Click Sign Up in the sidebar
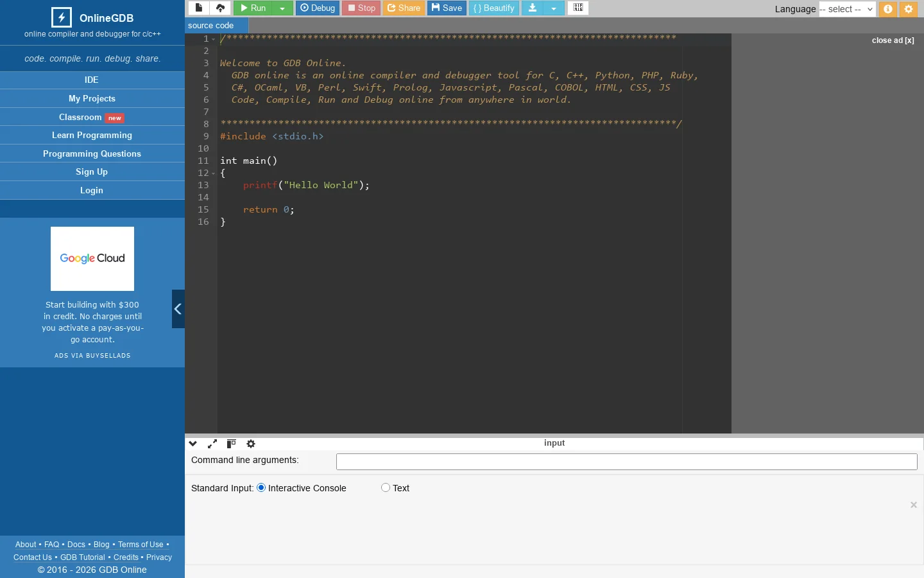Image resolution: width=924 pixels, height=578 pixels. 92,171
